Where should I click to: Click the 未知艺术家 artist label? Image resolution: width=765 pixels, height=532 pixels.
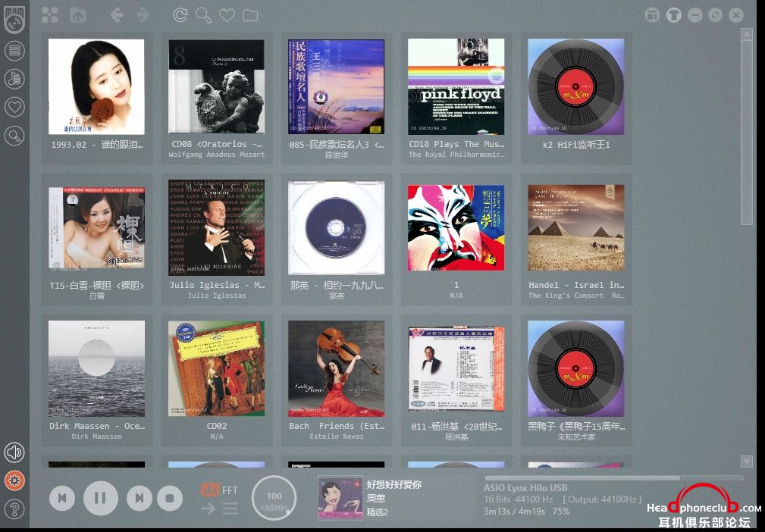pyautogui.click(x=576, y=437)
